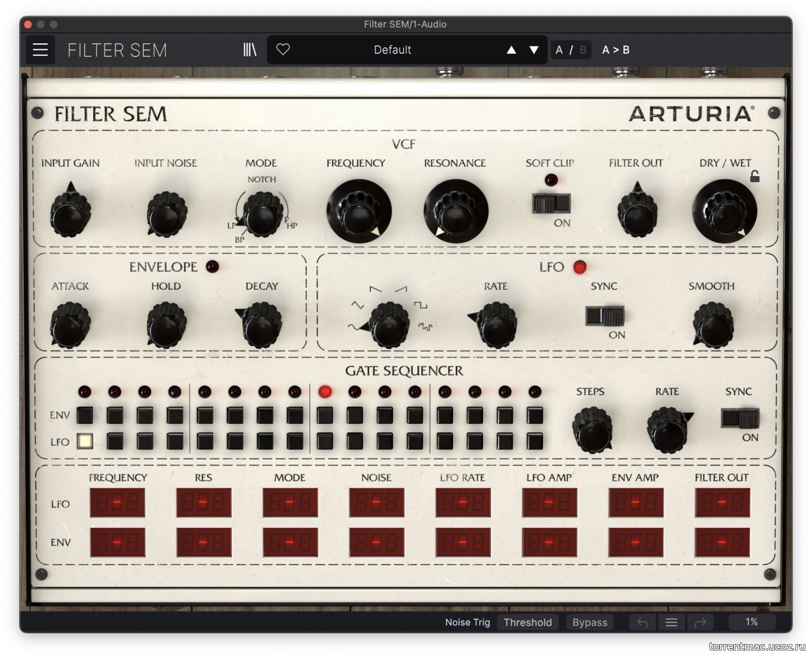Click the 1% CPU meter
Image resolution: width=812 pixels, height=656 pixels.
[752, 622]
